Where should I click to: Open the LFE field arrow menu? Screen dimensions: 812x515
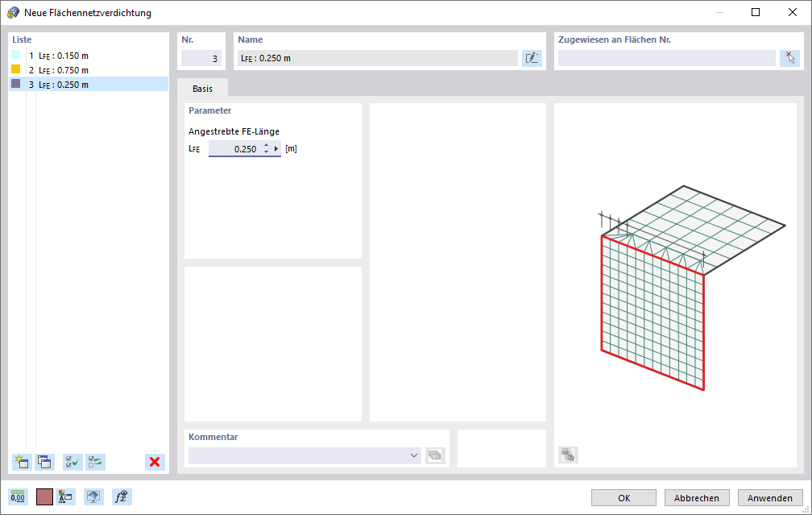276,148
